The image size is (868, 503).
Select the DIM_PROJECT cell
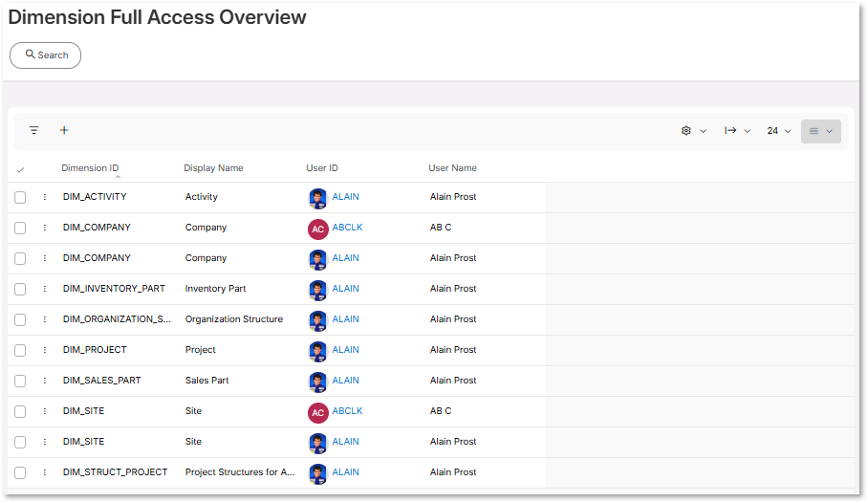click(95, 350)
